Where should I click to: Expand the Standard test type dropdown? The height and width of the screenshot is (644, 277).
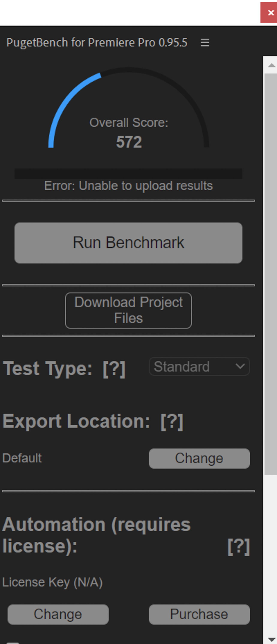coord(199,366)
